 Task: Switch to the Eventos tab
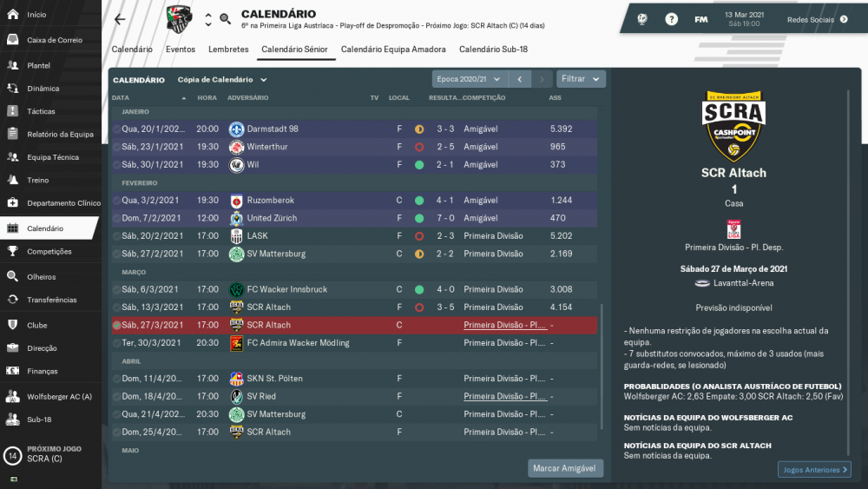[x=181, y=50]
